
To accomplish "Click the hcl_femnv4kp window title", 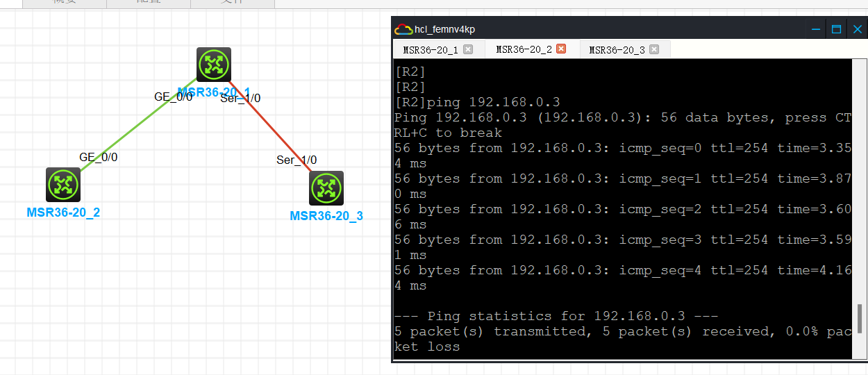I will point(444,29).
